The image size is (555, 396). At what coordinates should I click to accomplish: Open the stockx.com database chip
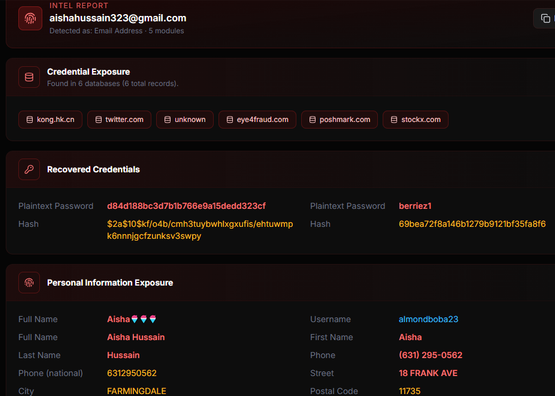point(416,120)
